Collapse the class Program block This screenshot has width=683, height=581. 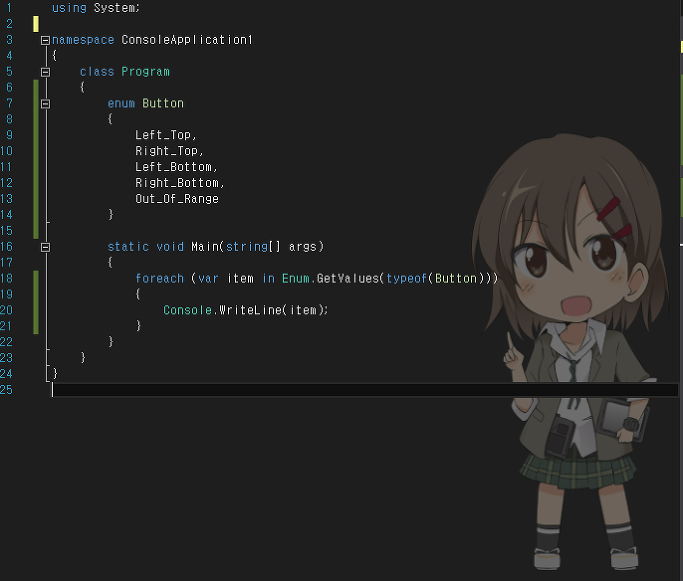(x=45, y=72)
